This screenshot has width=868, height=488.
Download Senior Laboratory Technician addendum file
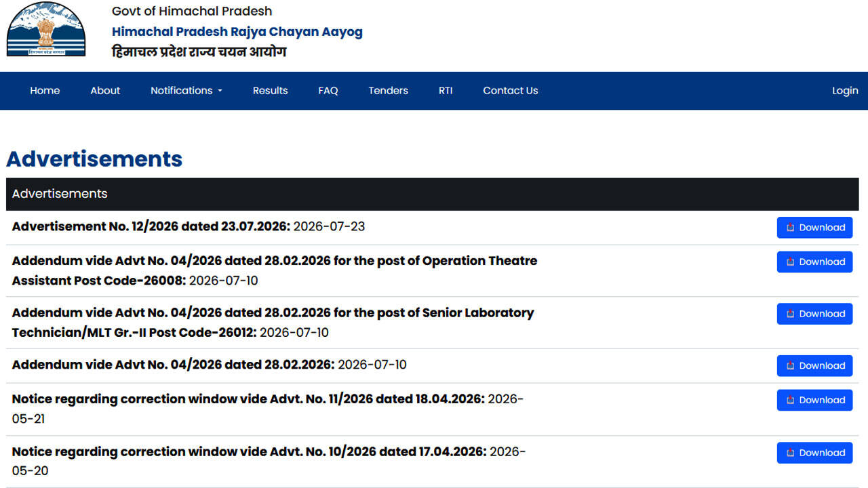(814, 314)
